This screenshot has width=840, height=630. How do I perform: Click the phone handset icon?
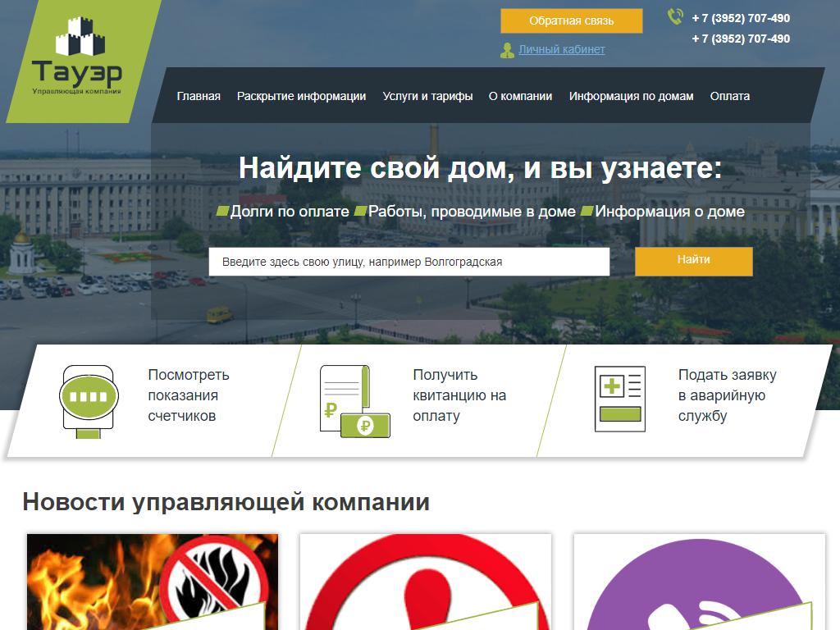[675, 17]
